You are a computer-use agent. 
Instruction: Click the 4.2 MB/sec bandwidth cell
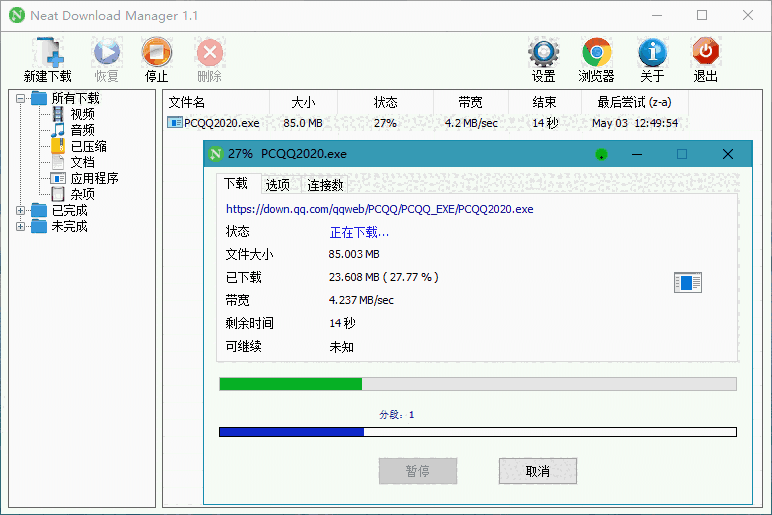(x=471, y=123)
